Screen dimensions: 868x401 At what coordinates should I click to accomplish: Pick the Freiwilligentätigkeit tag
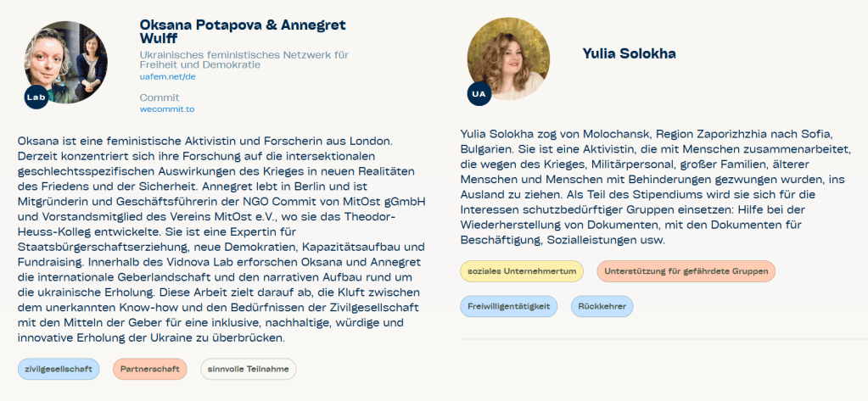tap(508, 305)
